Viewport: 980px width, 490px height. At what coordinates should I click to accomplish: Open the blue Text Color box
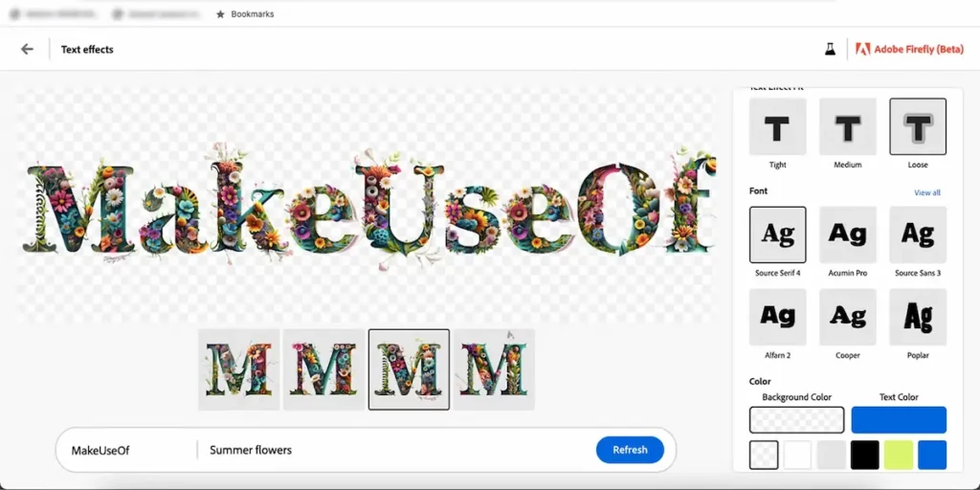899,420
